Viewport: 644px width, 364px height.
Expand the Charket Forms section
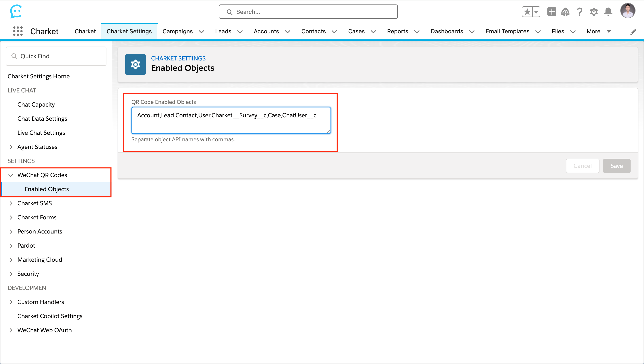(11, 218)
